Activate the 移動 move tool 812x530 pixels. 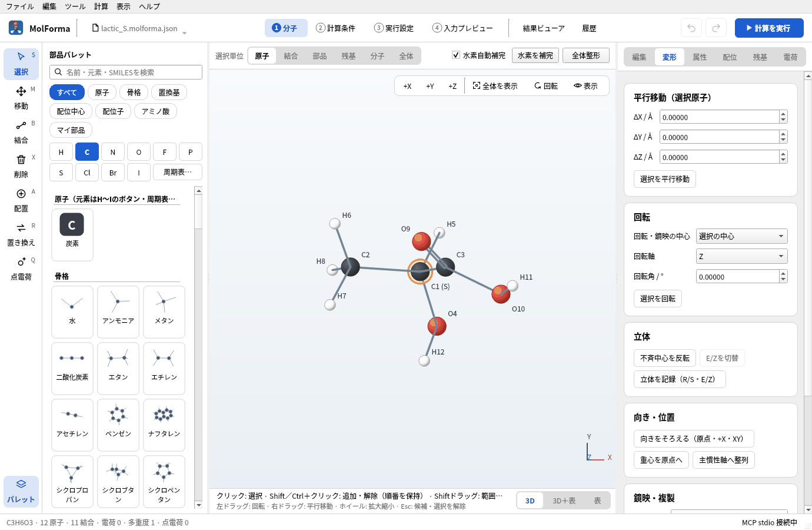coord(21,98)
